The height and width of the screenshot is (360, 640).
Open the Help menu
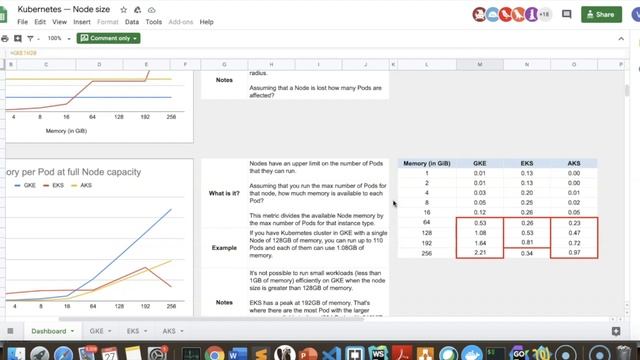coord(207,22)
